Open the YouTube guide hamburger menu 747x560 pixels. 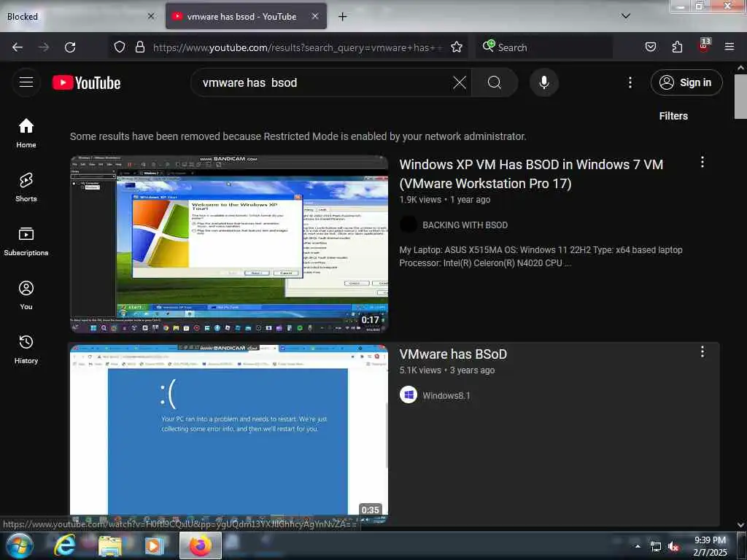[x=26, y=82]
